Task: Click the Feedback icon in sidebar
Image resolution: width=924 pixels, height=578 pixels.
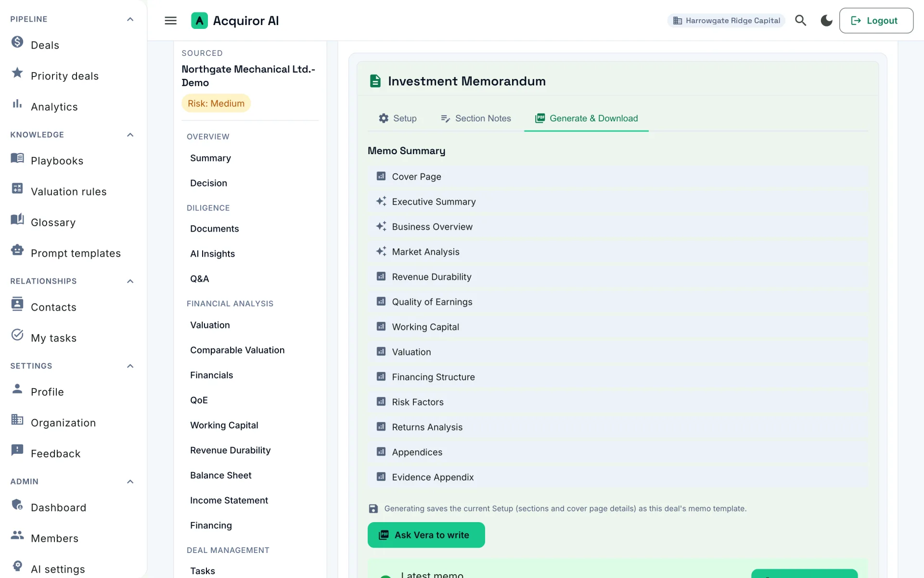Action: [x=17, y=450]
